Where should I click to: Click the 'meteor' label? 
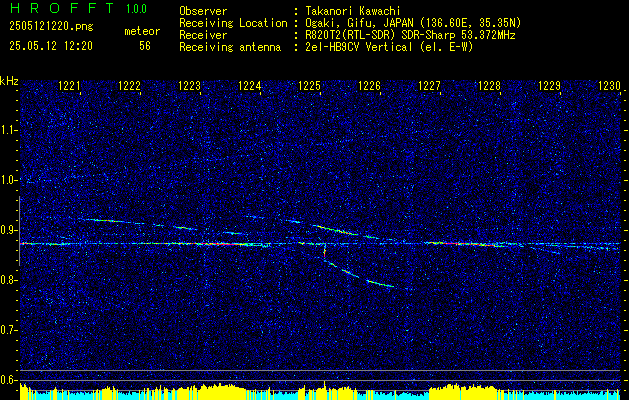[142, 31]
